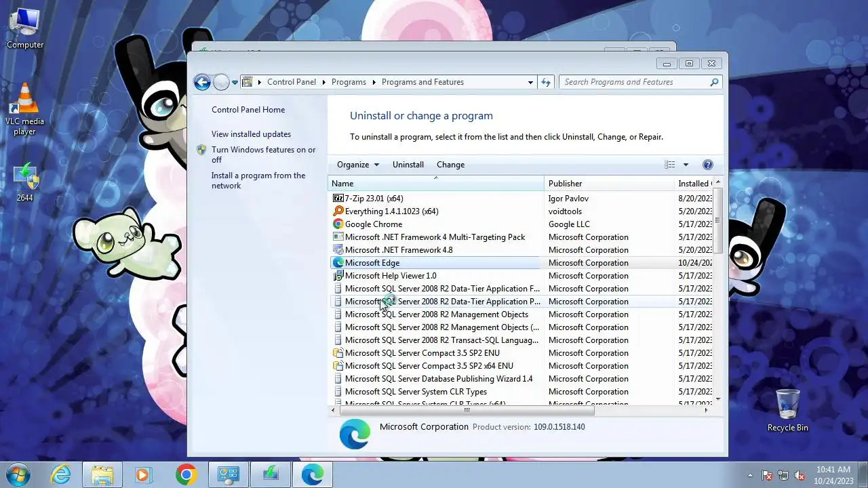Click the Programs breadcrumb

[x=349, y=82]
